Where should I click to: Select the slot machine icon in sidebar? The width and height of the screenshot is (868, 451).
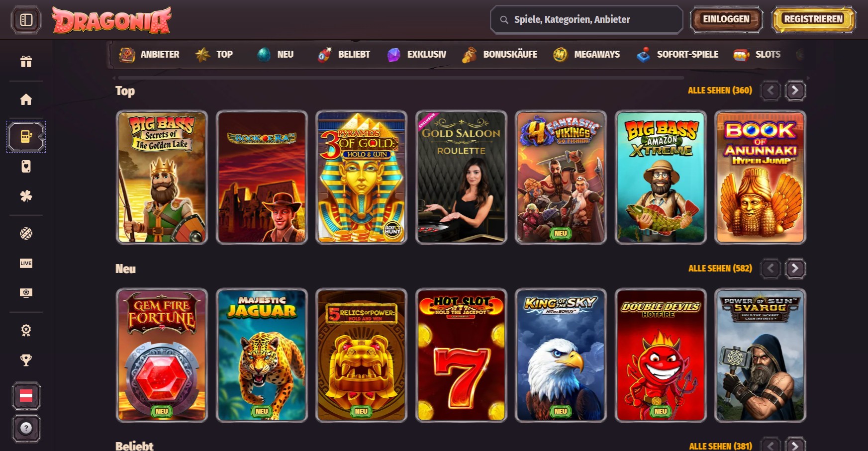(x=26, y=137)
